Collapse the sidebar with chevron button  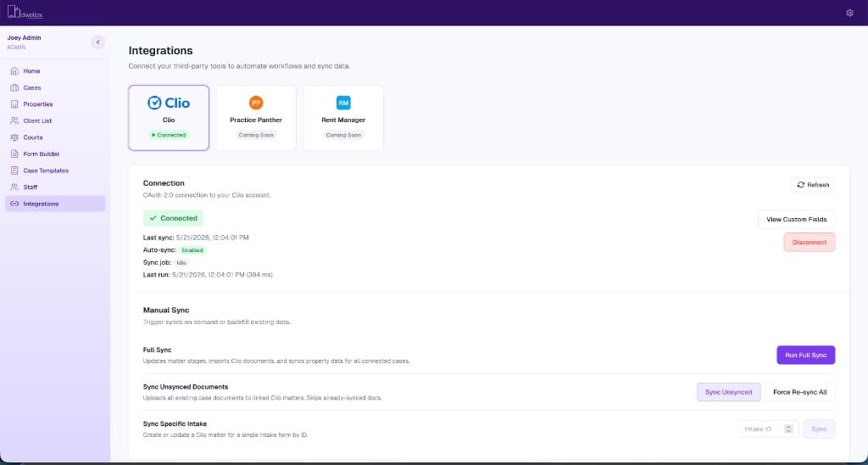[x=98, y=42]
